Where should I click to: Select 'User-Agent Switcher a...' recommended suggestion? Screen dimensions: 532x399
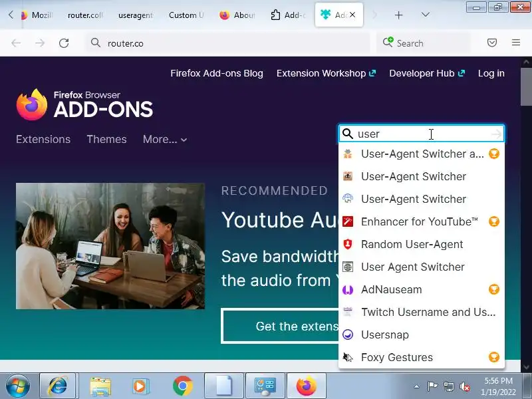tap(422, 154)
